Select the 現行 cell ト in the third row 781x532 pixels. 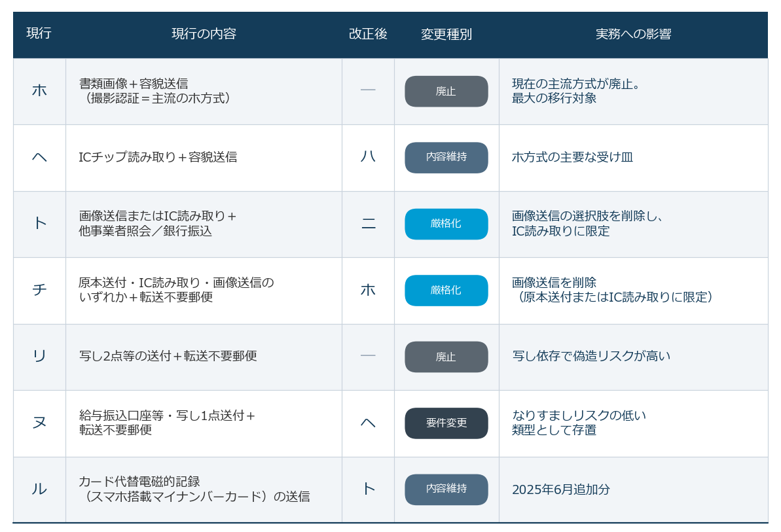pos(39,224)
